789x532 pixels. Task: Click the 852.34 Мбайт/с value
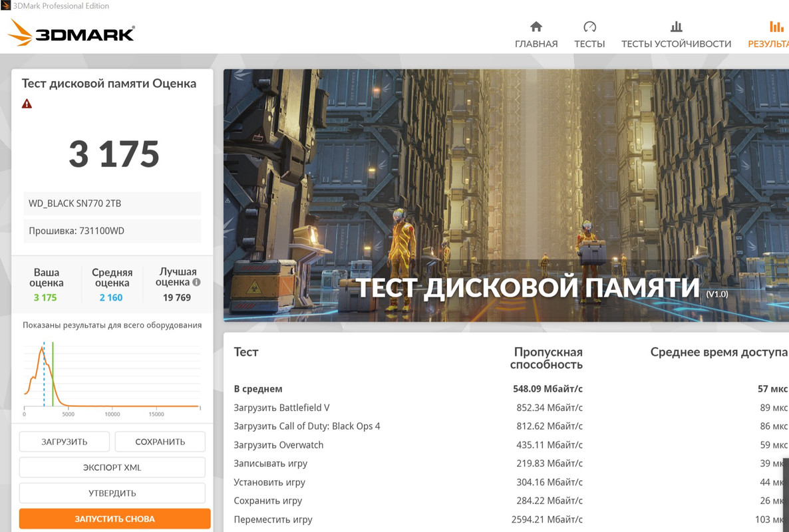[x=550, y=407]
